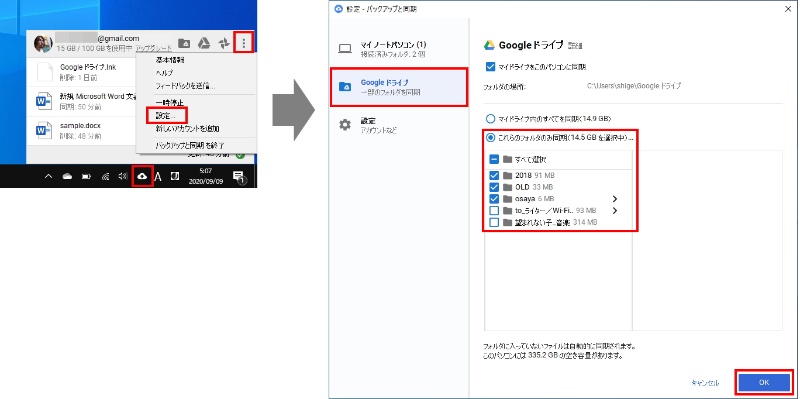Click the Google Drive folder icon in popup header
This screenshot has height=399, width=800.
tap(184, 43)
